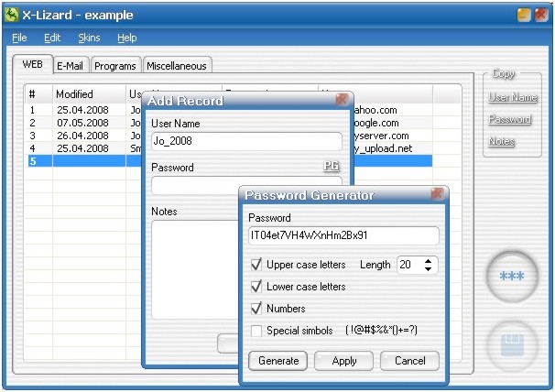Open password generator via PG link
Viewport: 555px width, 392px height.
[x=331, y=166]
